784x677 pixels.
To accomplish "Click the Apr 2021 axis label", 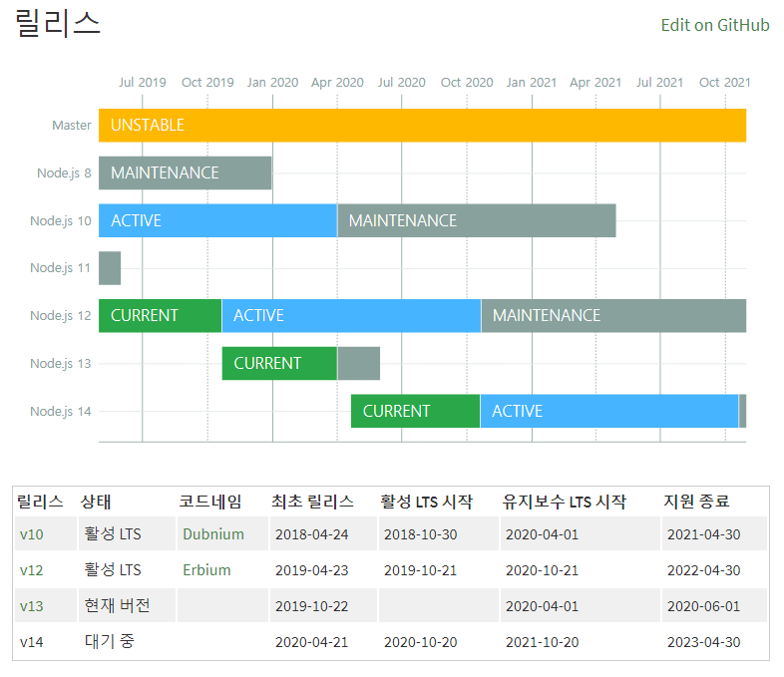I will [x=595, y=83].
